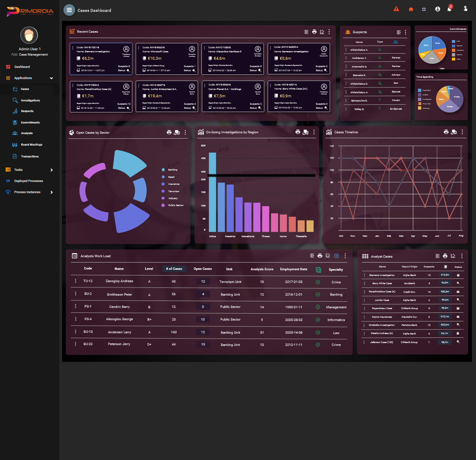This screenshot has width=476, height=460.
Task: Print the Recent Cases panel
Action: point(314,32)
